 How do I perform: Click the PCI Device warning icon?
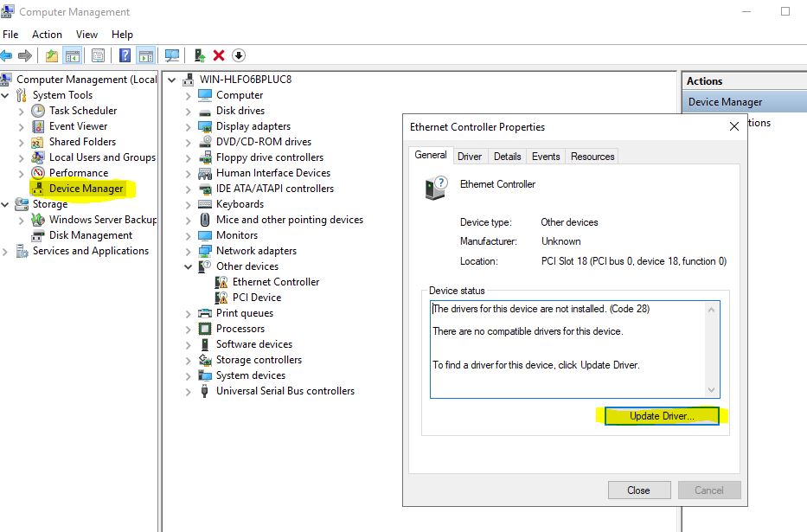pyautogui.click(x=221, y=298)
